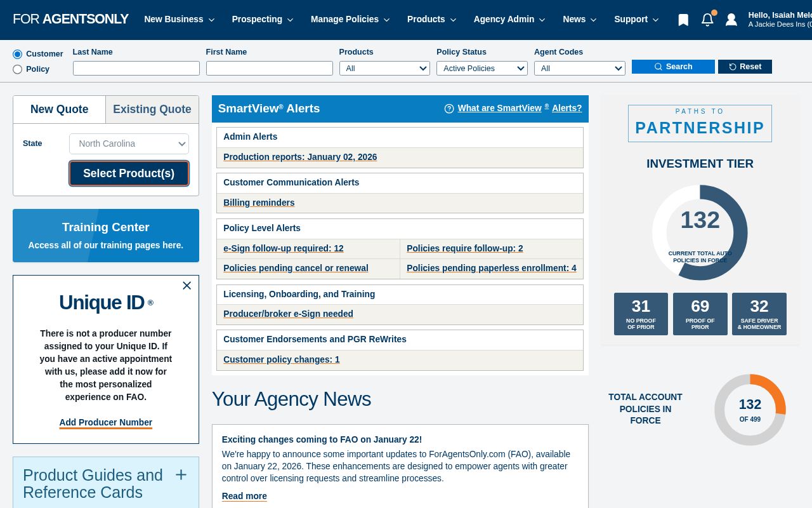Expand Product Guides and Reference Cards plus icon
The image size is (812, 508).
pyautogui.click(x=181, y=475)
